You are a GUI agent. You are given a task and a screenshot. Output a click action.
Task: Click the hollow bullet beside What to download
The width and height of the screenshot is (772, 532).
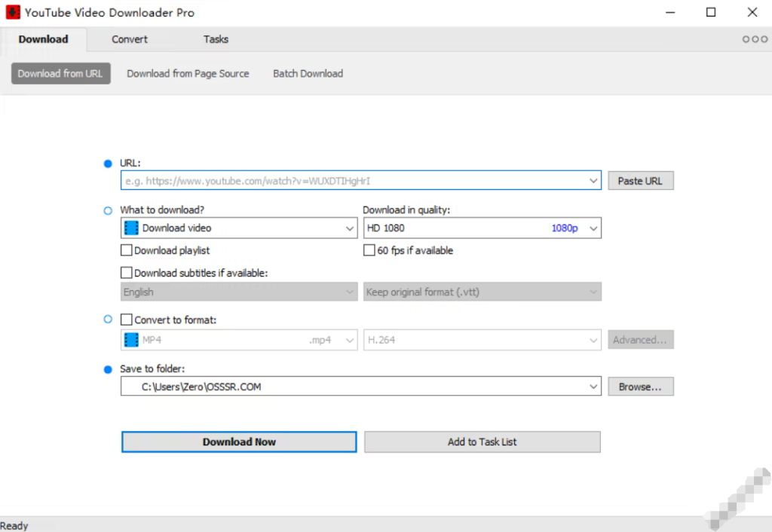point(108,211)
